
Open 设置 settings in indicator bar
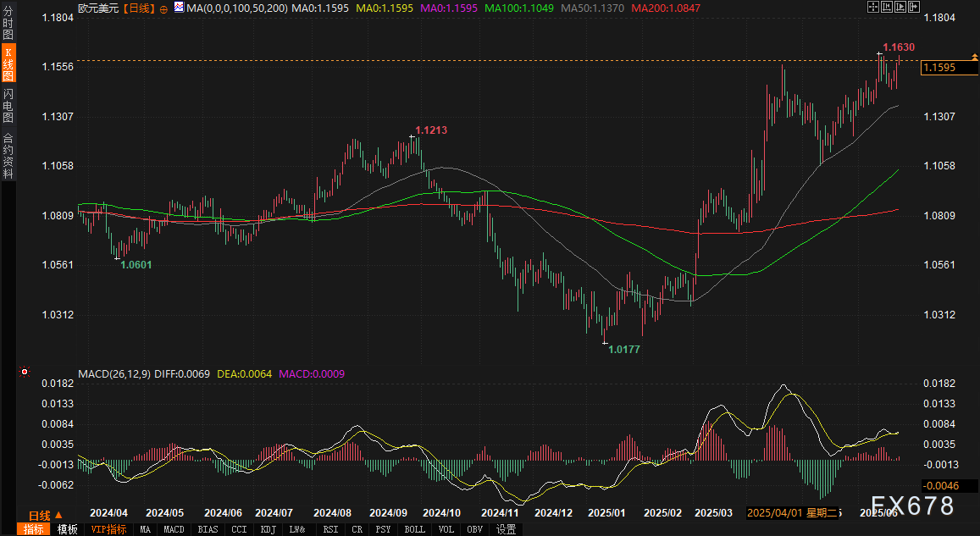(507, 529)
